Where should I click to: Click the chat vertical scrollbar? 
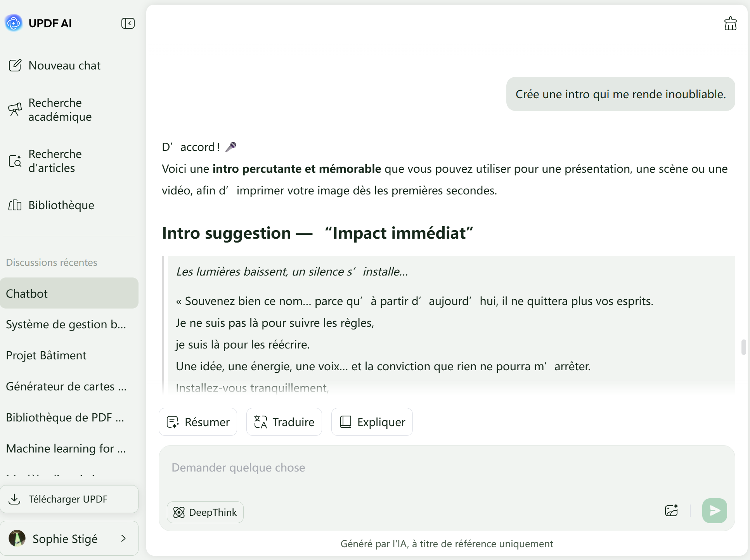tap(743, 347)
